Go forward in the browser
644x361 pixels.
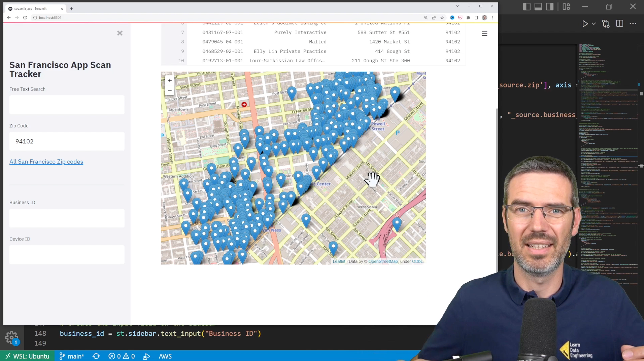pos(17,17)
